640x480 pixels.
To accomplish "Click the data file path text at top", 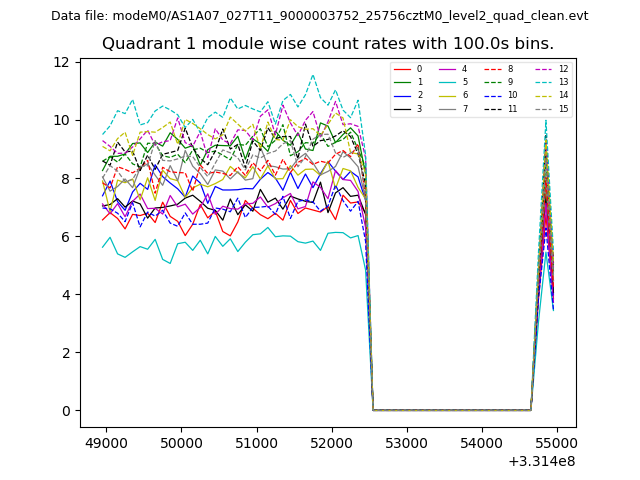I will click(x=319, y=15).
